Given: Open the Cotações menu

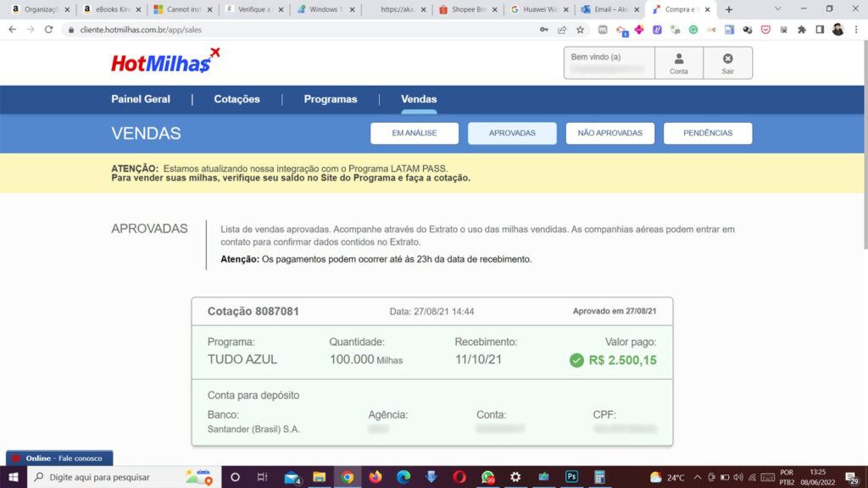Looking at the screenshot, I should [x=237, y=99].
